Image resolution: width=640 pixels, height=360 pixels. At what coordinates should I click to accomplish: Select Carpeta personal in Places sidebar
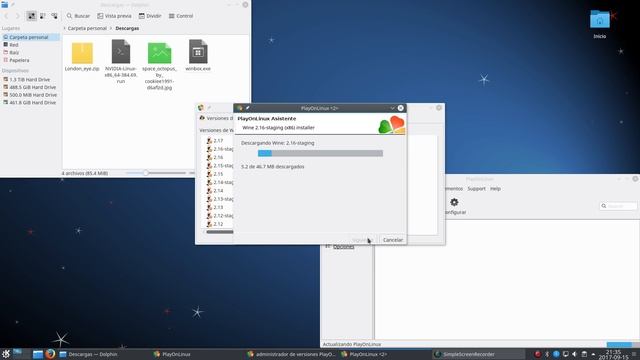pyautogui.click(x=30, y=37)
